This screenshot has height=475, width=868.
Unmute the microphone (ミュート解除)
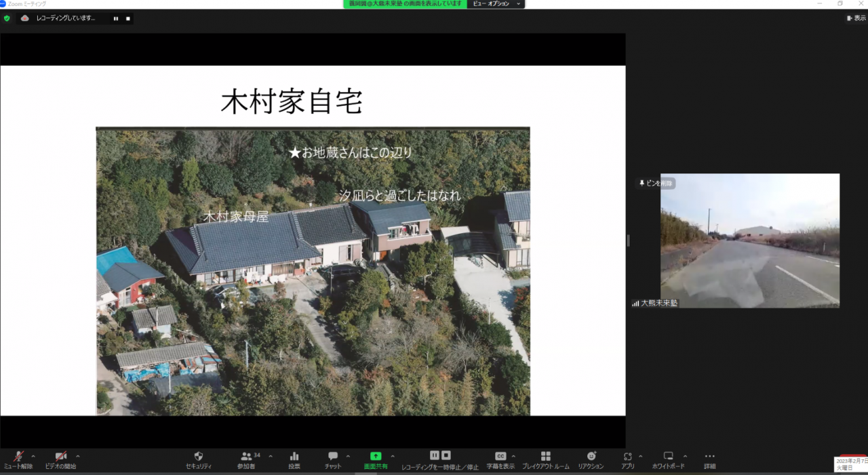18,460
